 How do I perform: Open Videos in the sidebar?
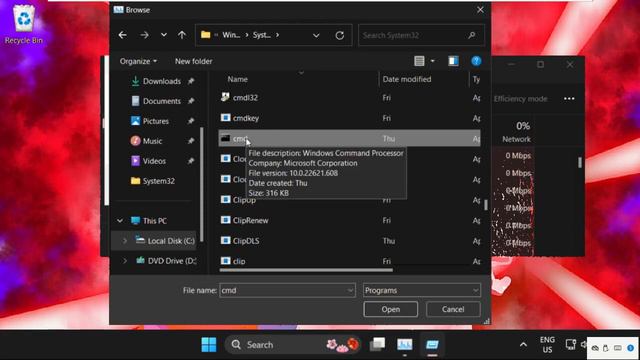pos(154,161)
